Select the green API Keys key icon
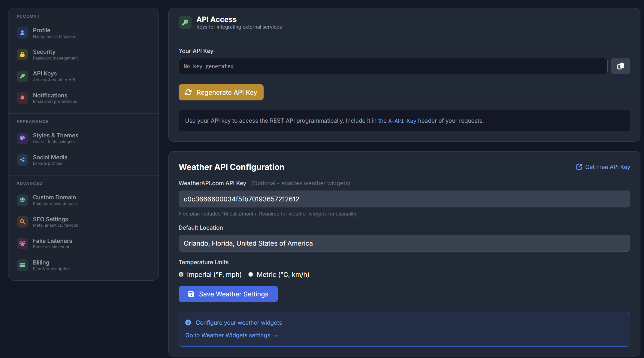Image resolution: width=644 pixels, height=358 pixels. coord(22,76)
